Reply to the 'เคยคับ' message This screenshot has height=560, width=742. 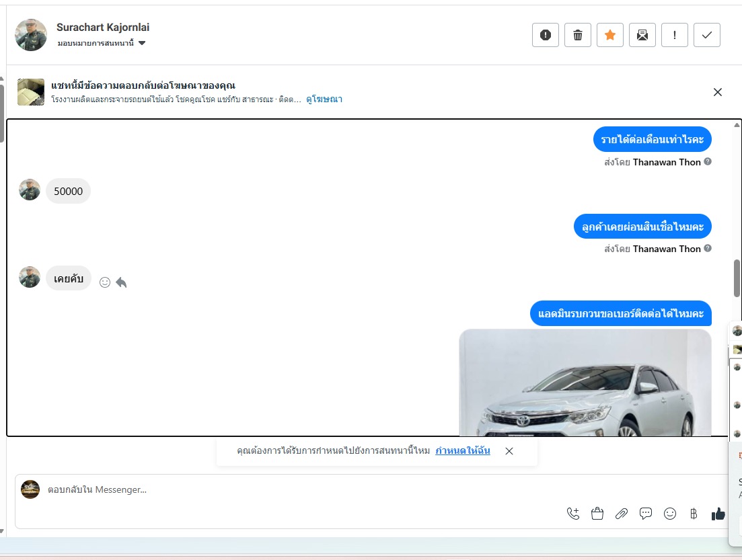(x=121, y=282)
